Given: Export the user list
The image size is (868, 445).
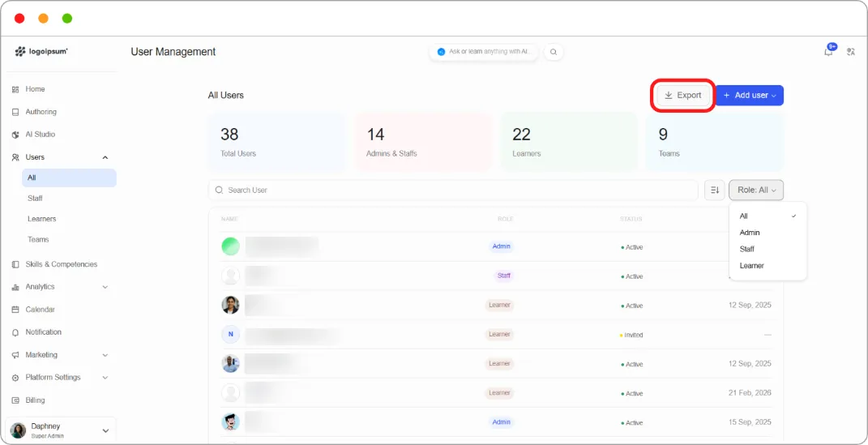Looking at the screenshot, I should tap(683, 95).
